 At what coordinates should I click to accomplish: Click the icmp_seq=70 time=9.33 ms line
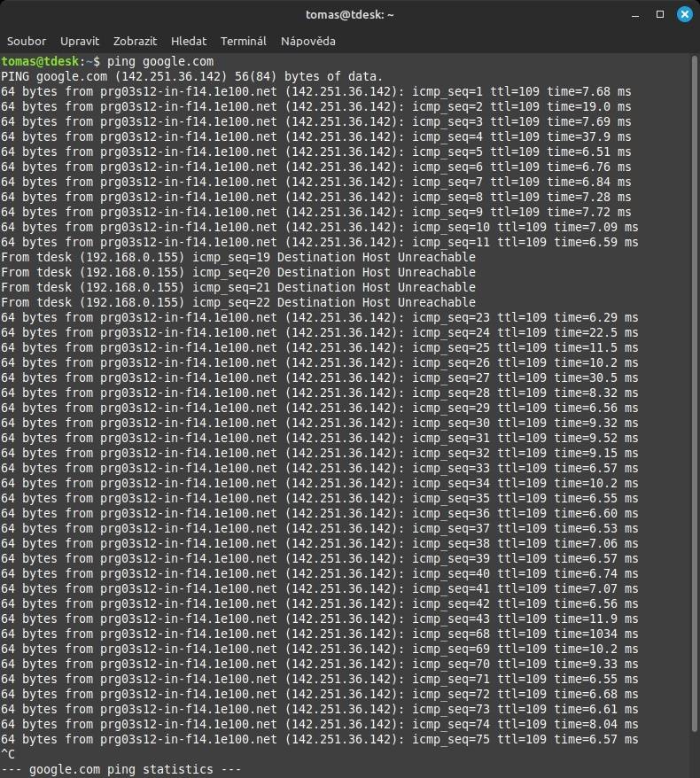(320, 664)
